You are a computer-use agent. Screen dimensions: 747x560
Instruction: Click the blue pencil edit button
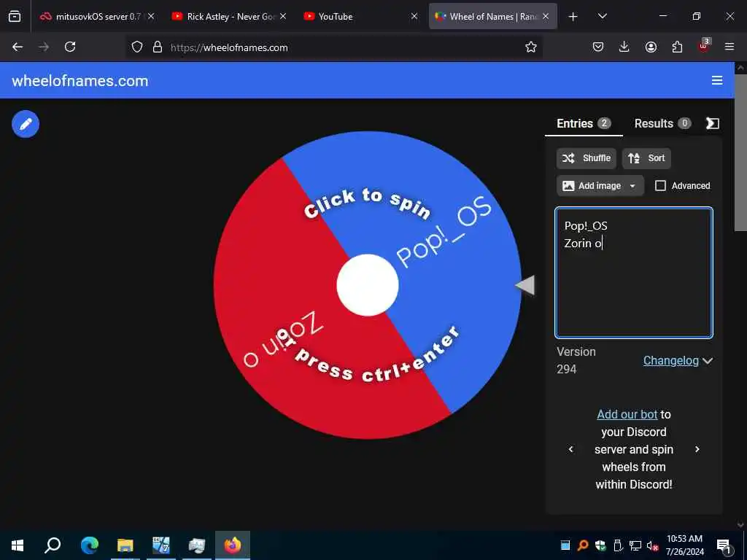[x=26, y=124]
